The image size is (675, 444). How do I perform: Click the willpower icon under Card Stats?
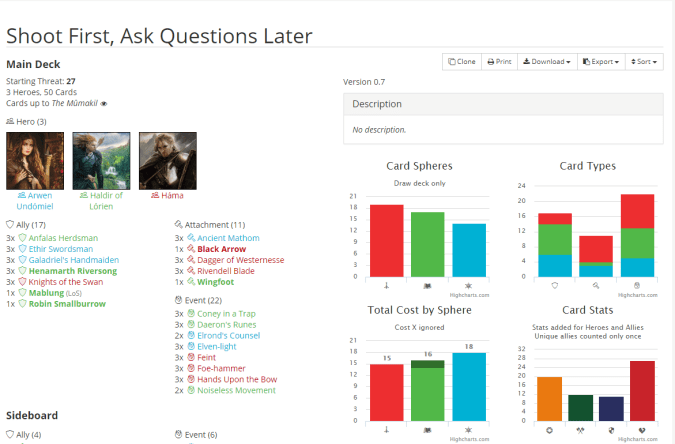point(549,429)
